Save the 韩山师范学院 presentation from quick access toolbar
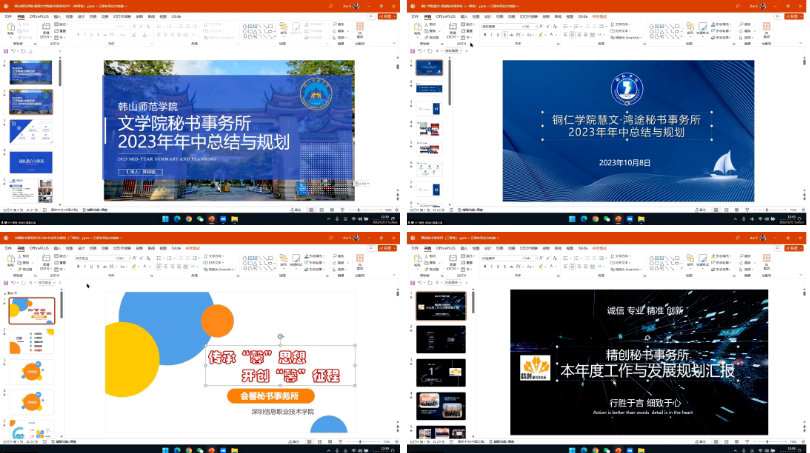The height and width of the screenshot is (453, 810). pyautogui.click(x=6, y=51)
